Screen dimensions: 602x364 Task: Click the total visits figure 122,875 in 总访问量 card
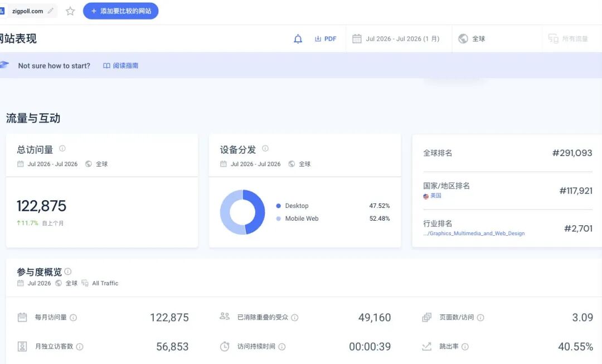[x=41, y=206]
